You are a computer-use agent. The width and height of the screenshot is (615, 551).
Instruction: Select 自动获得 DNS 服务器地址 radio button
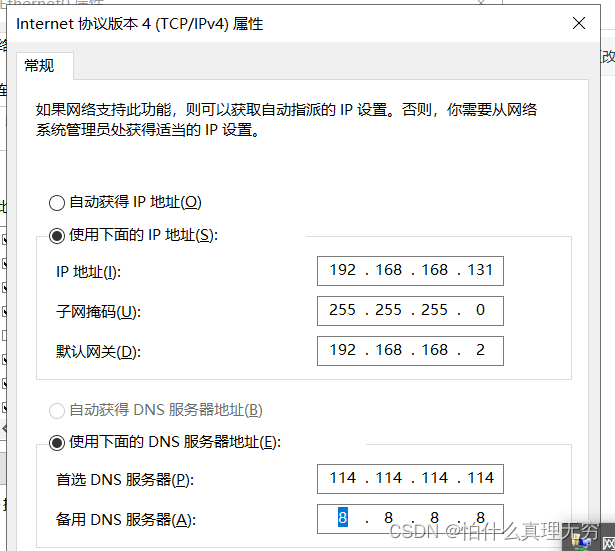[56, 410]
